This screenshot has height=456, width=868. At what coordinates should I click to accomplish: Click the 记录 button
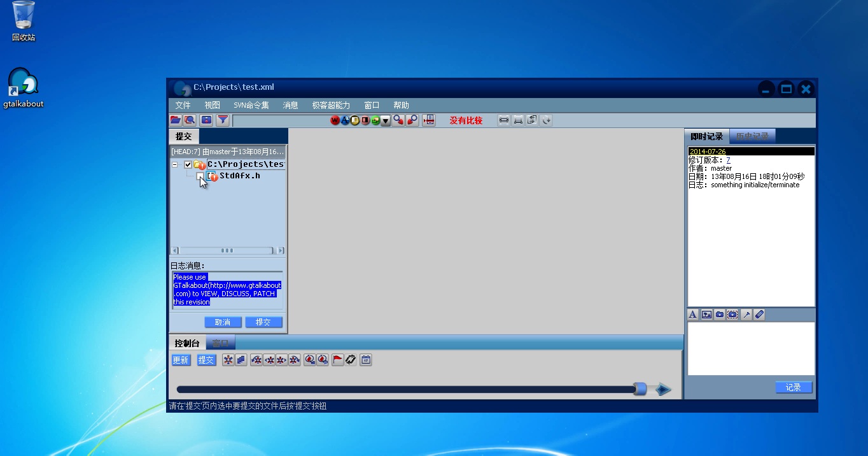pos(794,387)
